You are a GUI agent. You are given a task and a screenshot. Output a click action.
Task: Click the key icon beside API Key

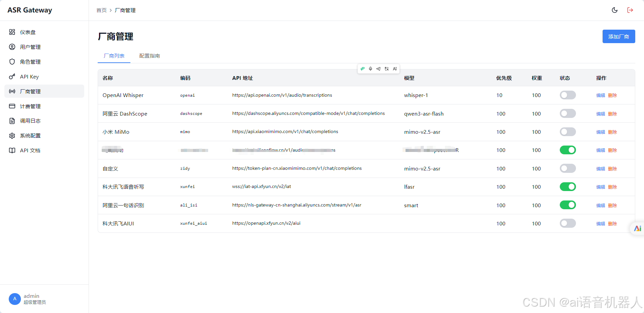[12, 76]
